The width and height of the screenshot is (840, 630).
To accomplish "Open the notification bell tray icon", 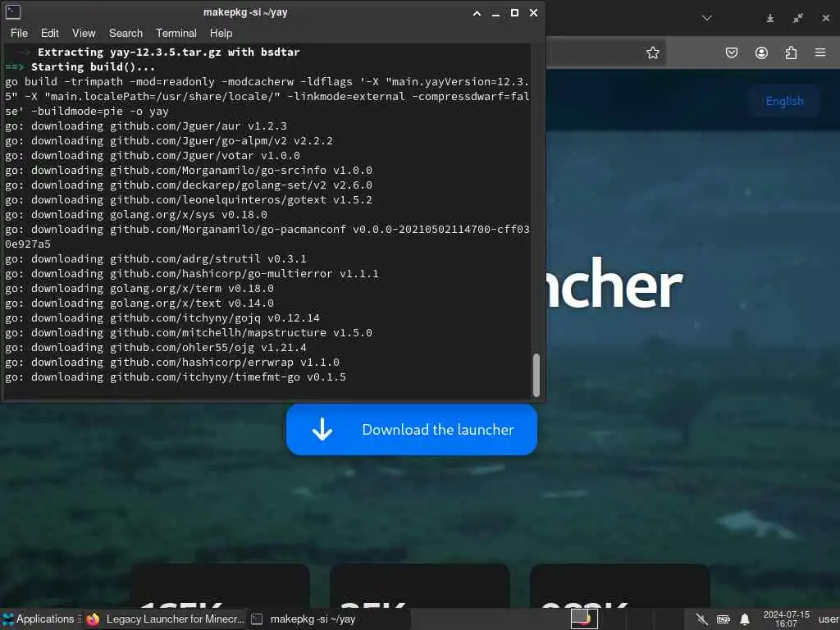I will pyautogui.click(x=745, y=619).
